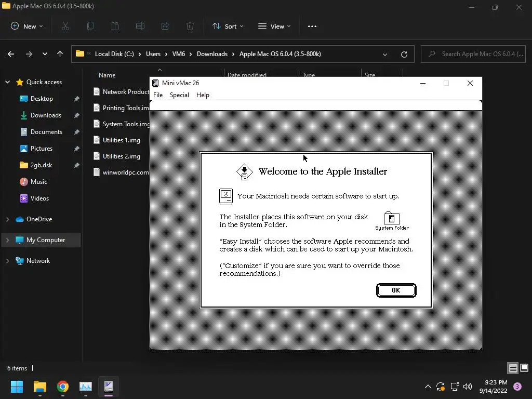Click Local Disk (C:) in address bar

tap(114, 54)
